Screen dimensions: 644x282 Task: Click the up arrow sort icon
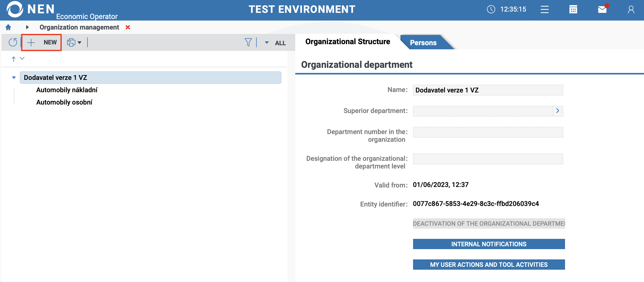[14, 59]
